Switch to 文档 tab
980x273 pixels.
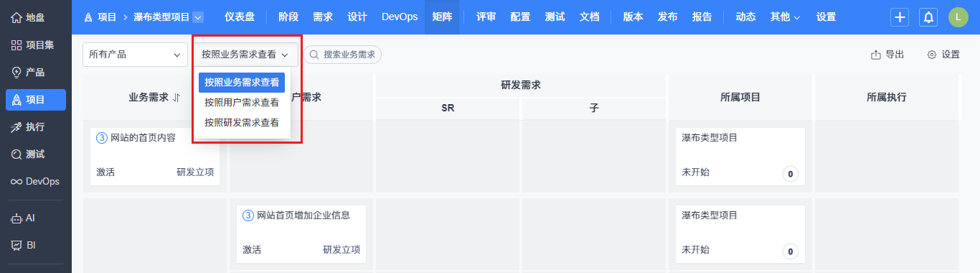click(x=589, y=17)
